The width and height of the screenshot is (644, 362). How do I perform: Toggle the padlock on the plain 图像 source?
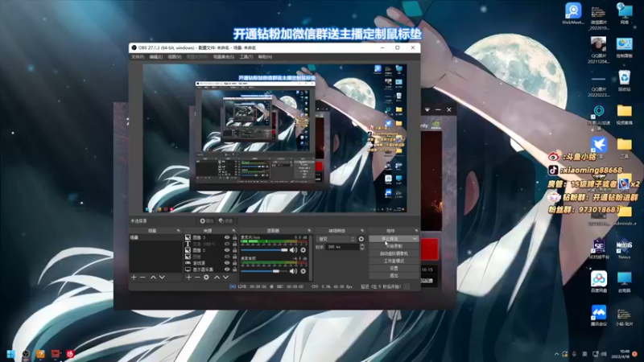234,257
